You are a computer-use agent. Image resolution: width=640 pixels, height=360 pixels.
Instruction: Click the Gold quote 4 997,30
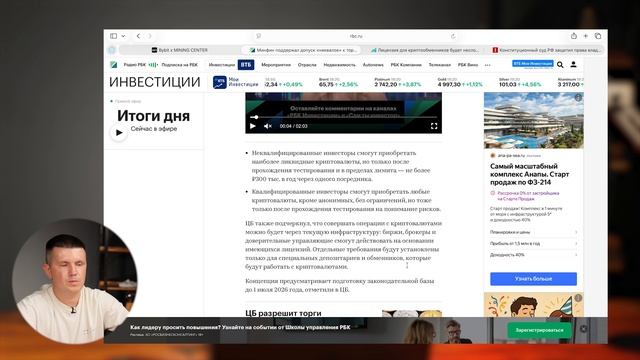pos(460,82)
